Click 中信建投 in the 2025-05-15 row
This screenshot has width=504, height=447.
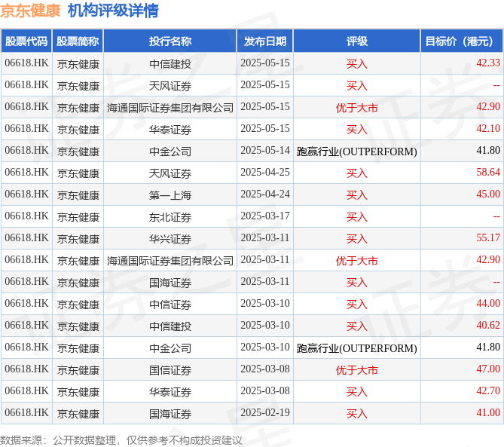pos(170,64)
